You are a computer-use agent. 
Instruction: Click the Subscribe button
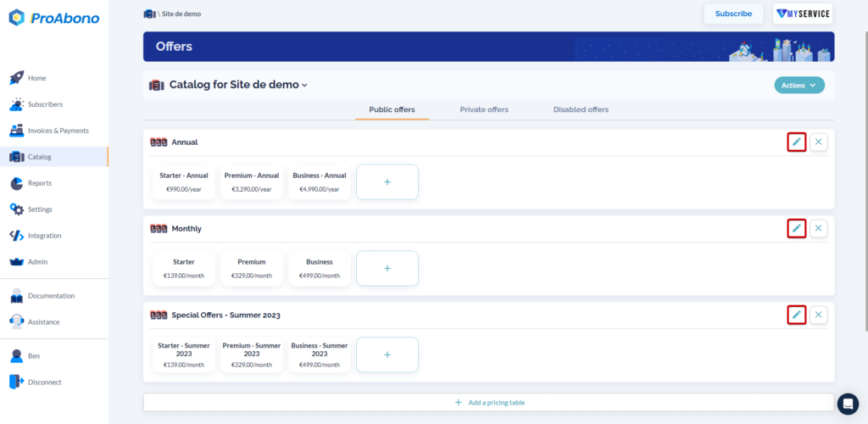733,14
